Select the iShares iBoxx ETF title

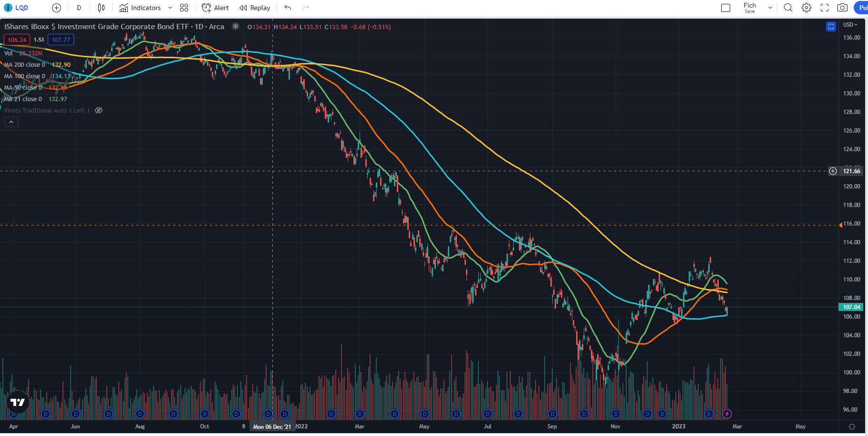point(114,27)
